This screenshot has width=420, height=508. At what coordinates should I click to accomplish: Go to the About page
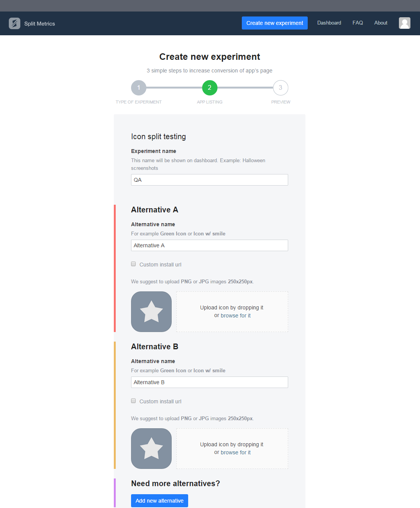(381, 23)
